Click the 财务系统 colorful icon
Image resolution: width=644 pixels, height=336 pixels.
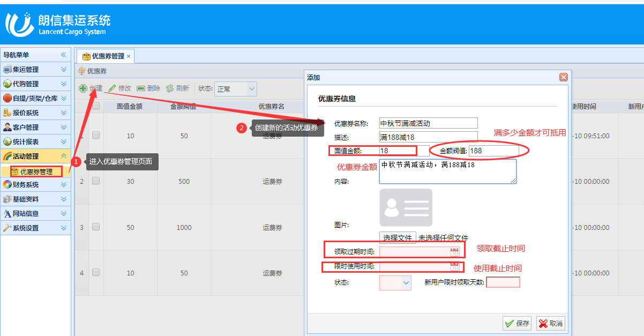click(8, 184)
